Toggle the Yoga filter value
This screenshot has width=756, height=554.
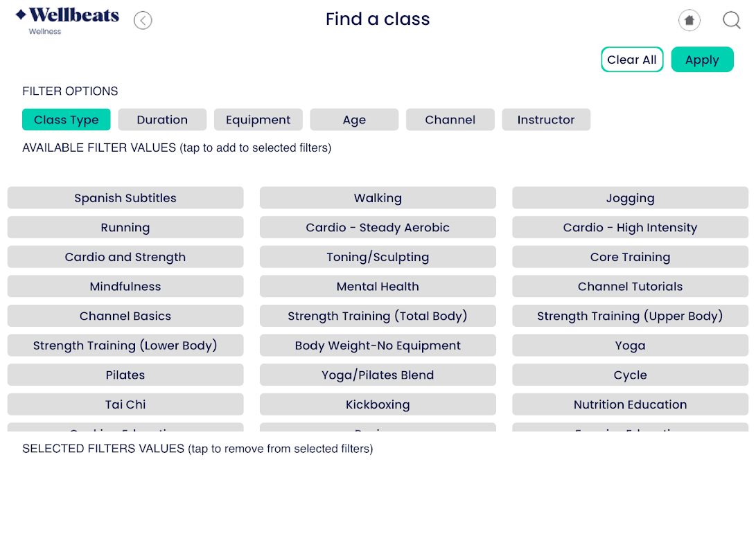630,346
